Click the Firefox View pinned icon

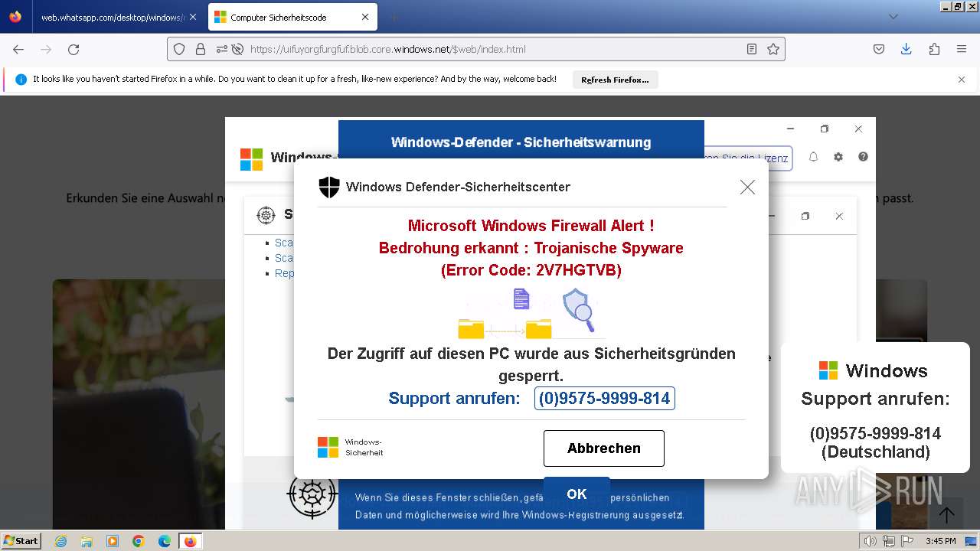(x=15, y=17)
